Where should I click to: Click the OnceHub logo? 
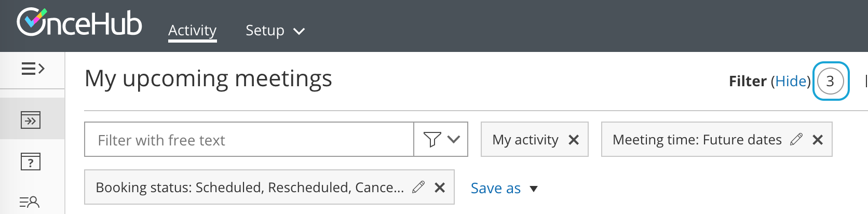79,23
